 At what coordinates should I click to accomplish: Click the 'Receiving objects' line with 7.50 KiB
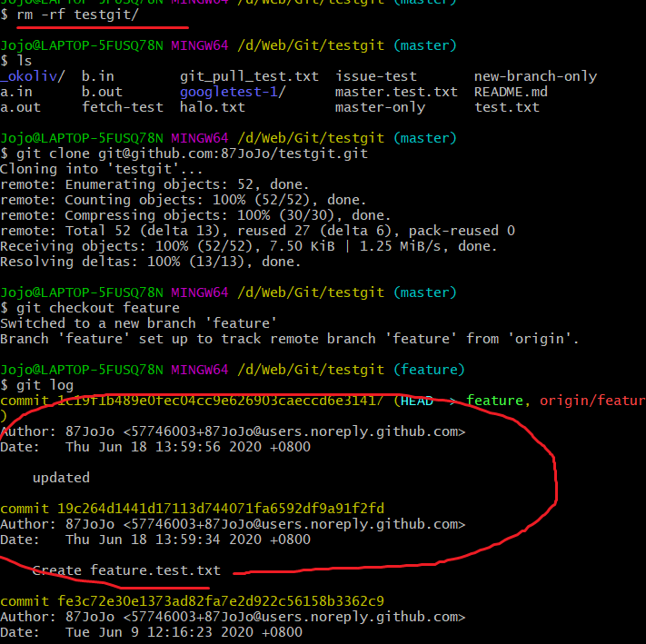248,246
